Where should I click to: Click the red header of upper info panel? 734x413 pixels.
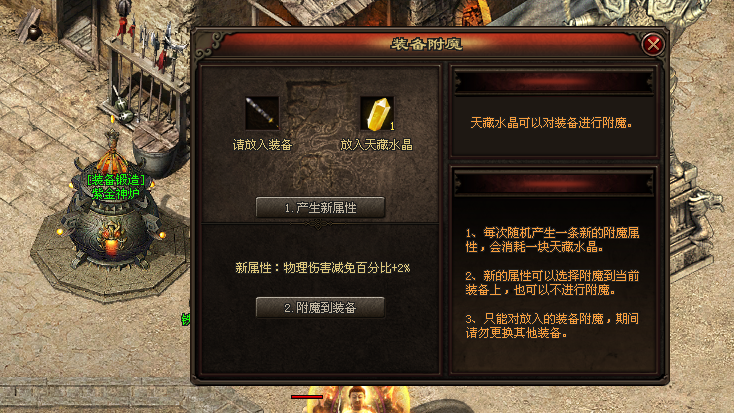click(554, 82)
